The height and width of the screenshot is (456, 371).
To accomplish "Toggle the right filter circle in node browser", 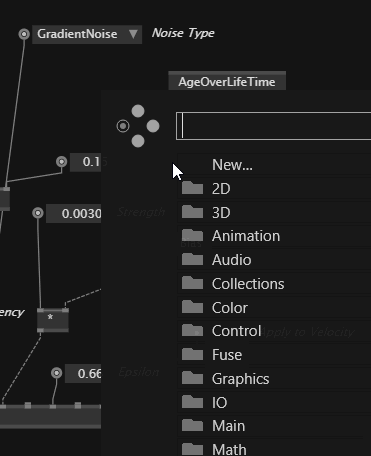I will 153,126.
